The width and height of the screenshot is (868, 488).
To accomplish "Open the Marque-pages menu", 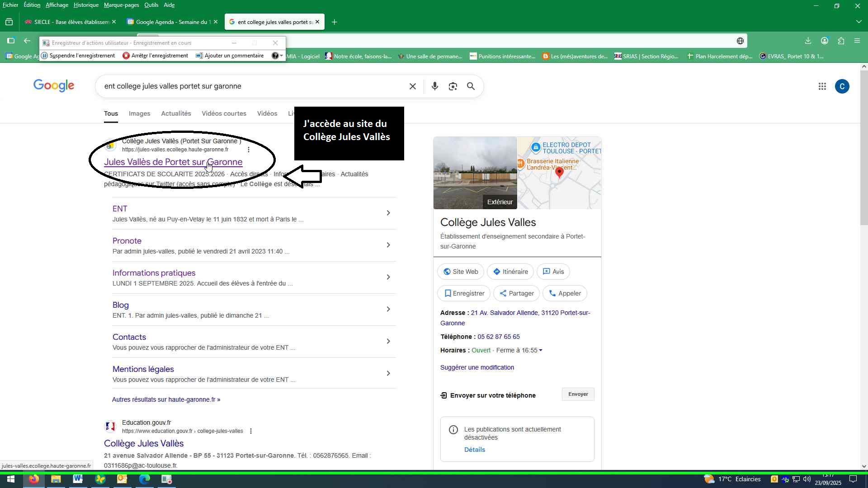I will coord(121,5).
